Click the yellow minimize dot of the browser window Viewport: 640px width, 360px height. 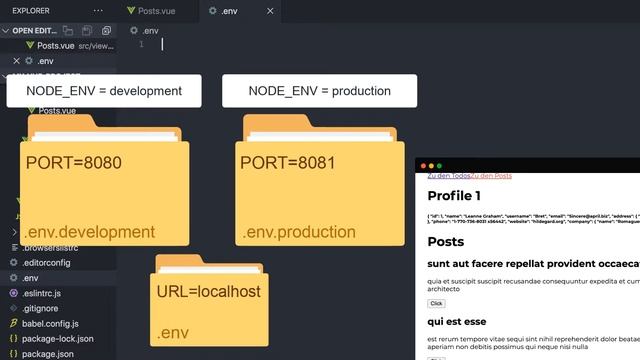tap(431, 166)
